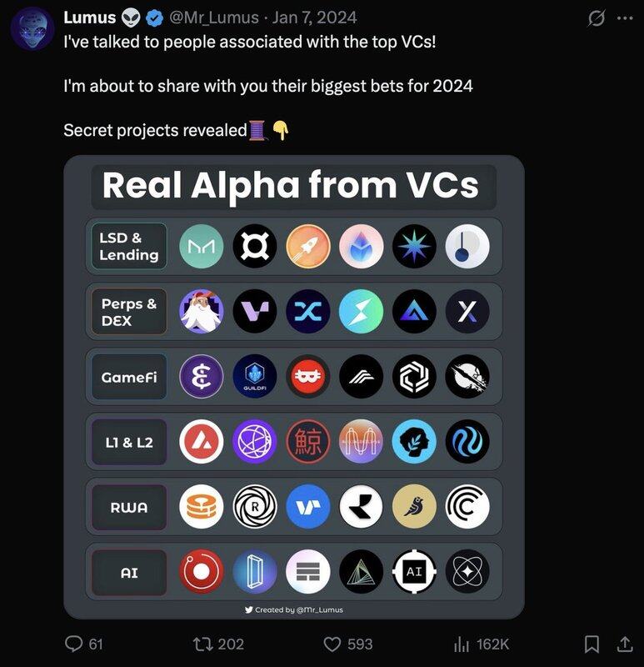Click the LSD & Lending category label

(x=129, y=247)
